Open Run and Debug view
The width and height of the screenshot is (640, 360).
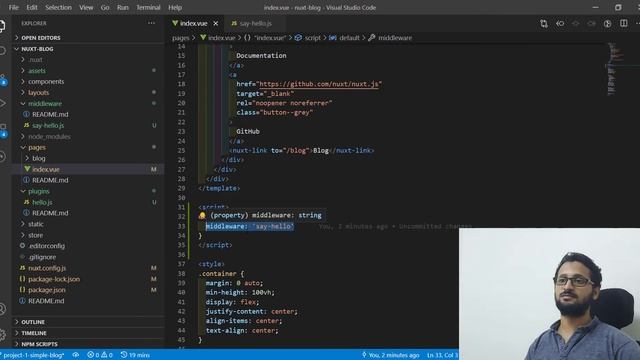click(2, 104)
